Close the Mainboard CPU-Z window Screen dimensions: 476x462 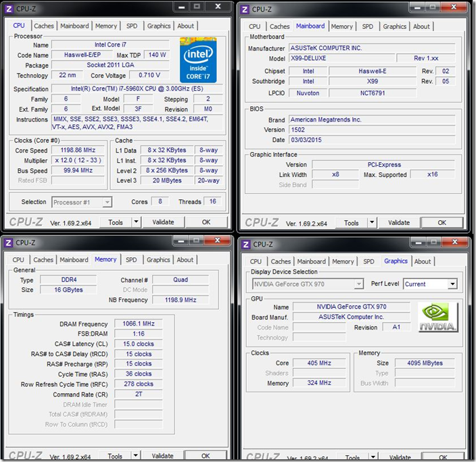coord(454,7)
